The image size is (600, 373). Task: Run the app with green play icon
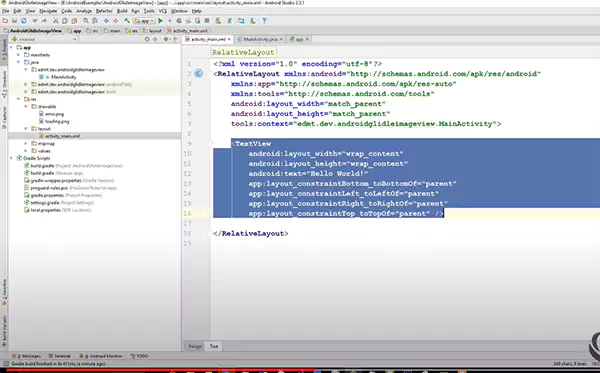tap(161, 21)
